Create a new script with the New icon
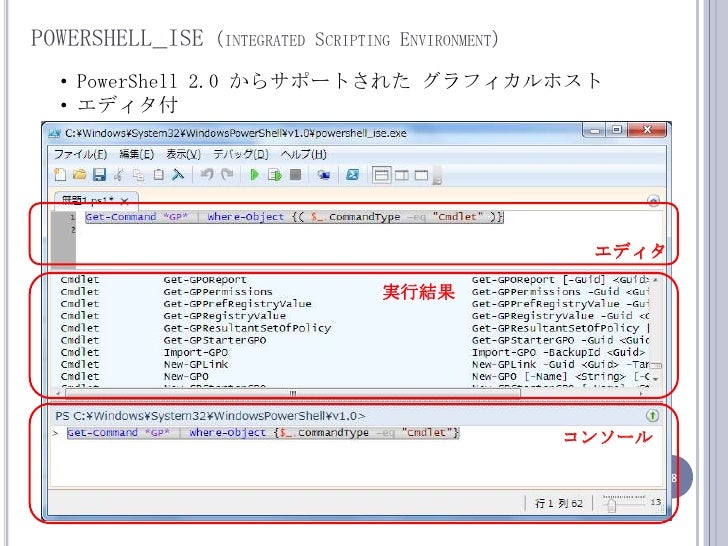 point(60,175)
